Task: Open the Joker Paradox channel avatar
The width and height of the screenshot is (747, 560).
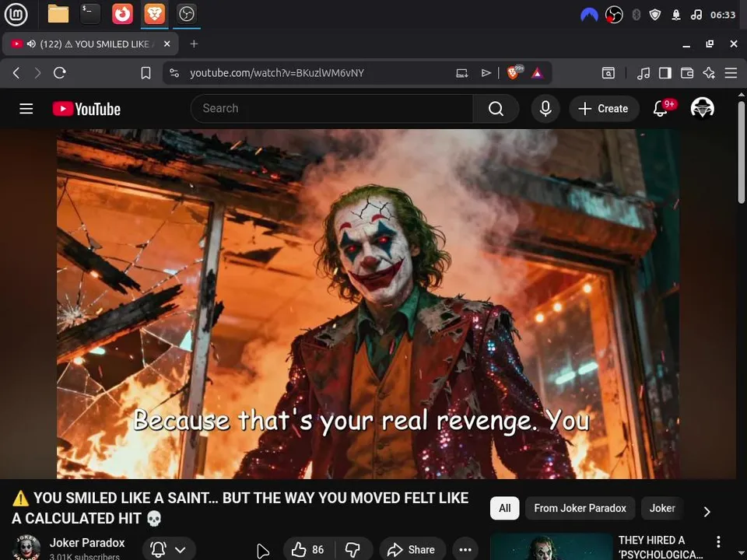Action: [x=26, y=548]
